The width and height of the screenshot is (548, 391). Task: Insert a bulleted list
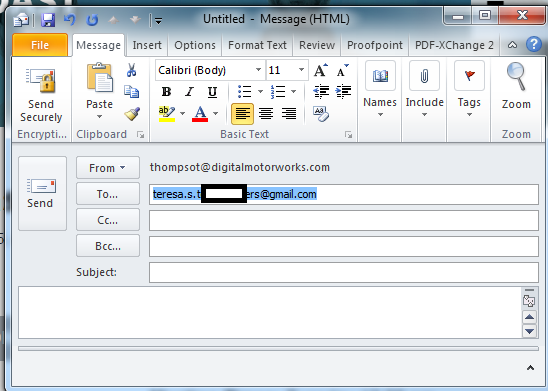[x=244, y=92]
